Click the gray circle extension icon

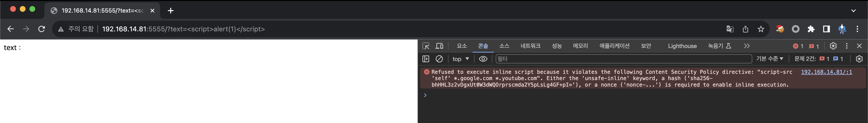(796, 29)
